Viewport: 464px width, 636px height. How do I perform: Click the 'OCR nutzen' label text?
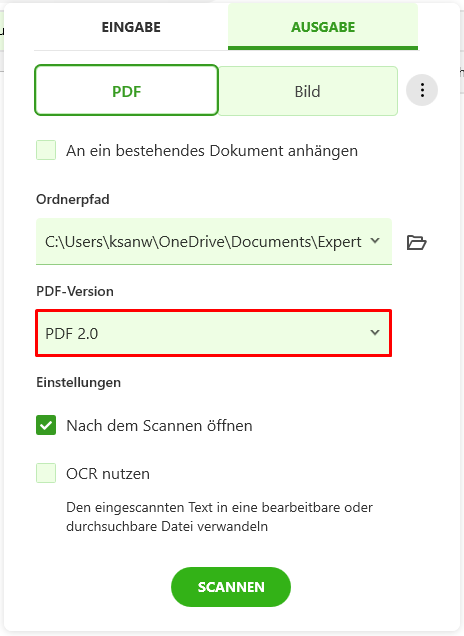click(x=108, y=474)
